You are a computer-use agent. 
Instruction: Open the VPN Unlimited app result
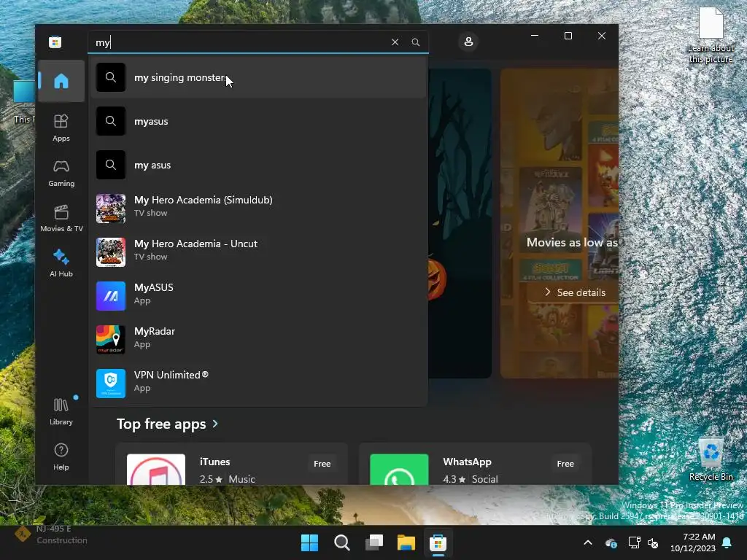258,384
